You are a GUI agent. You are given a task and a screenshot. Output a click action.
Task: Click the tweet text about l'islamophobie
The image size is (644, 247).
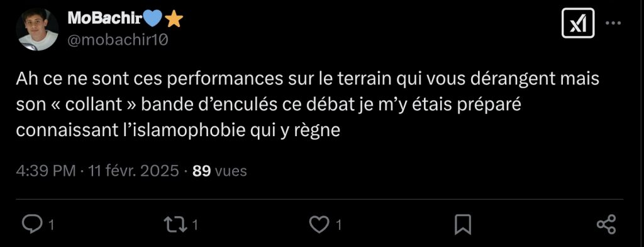pyautogui.click(x=308, y=105)
